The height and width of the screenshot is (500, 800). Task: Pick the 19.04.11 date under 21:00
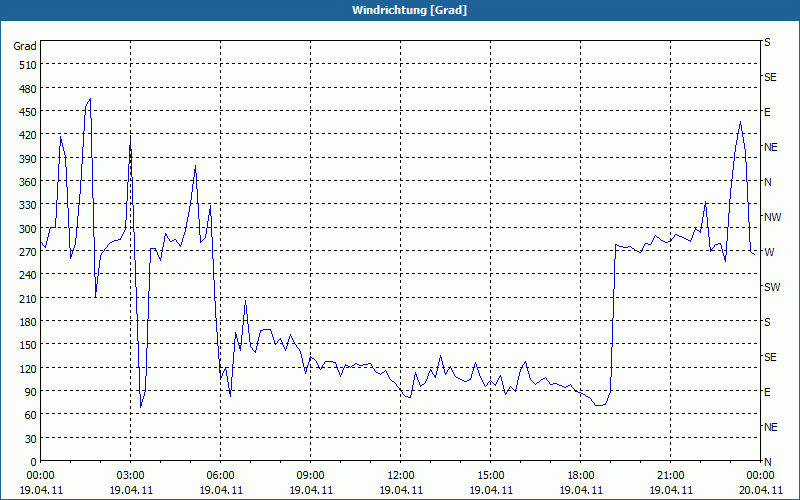[x=670, y=490]
